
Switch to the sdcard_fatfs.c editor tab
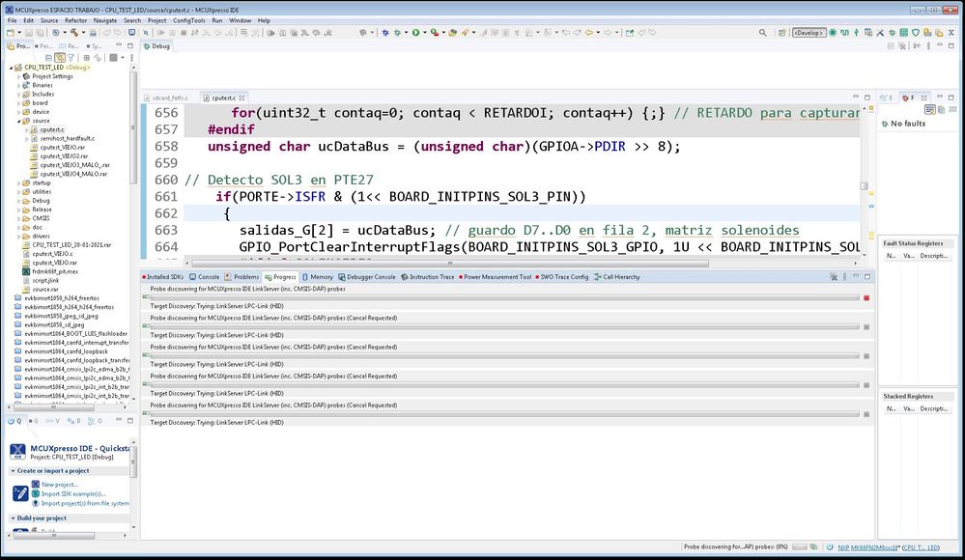[167, 98]
